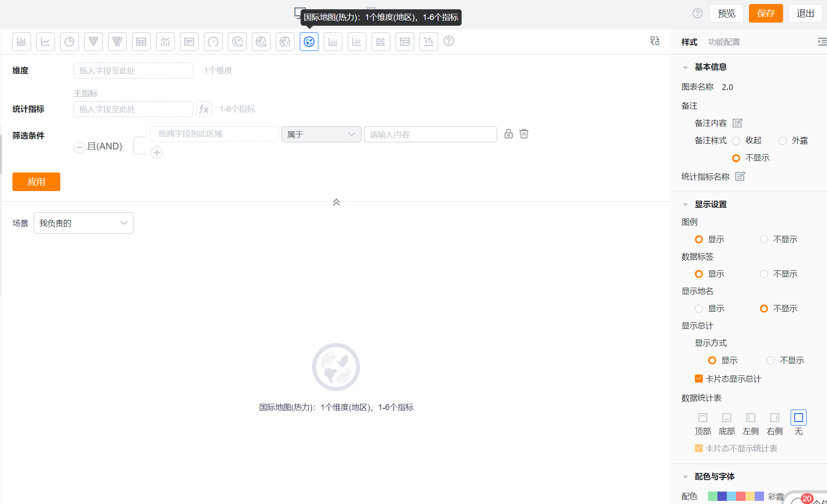The width and height of the screenshot is (827, 504).
Task: Add a filter condition with plus icon
Action: click(157, 153)
